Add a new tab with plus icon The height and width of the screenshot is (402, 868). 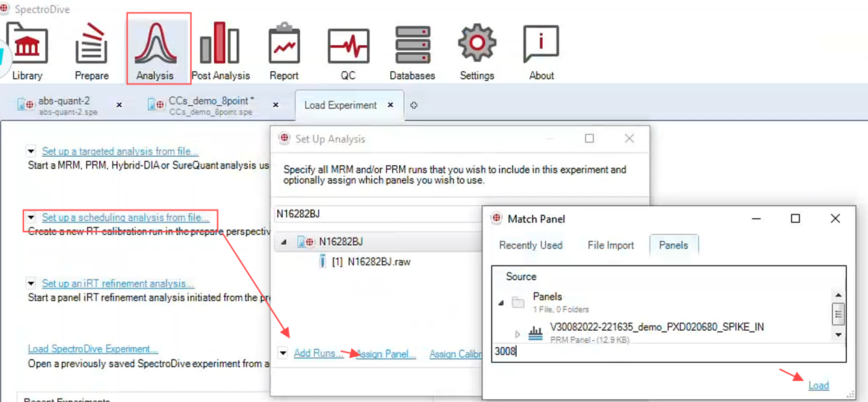coord(413,105)
